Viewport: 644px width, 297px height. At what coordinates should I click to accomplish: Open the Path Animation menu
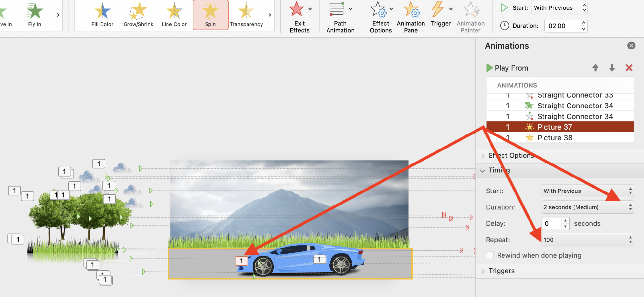coord(340,17)
